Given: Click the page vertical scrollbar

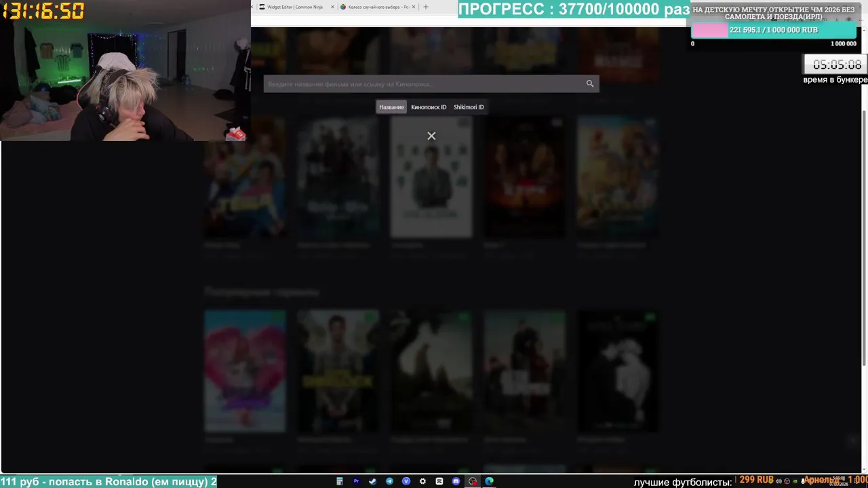Looking at the screenshot, I should pyautogui.click(x=863, y=237).
